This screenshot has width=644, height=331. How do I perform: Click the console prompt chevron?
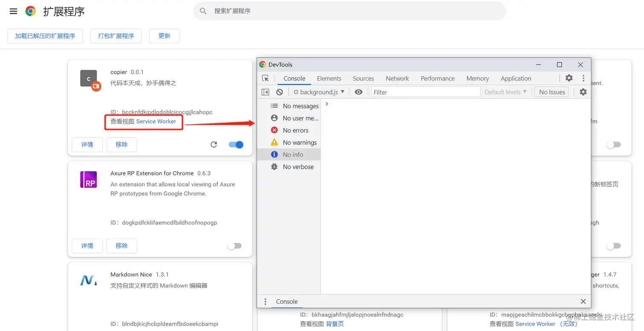[327, 104]
